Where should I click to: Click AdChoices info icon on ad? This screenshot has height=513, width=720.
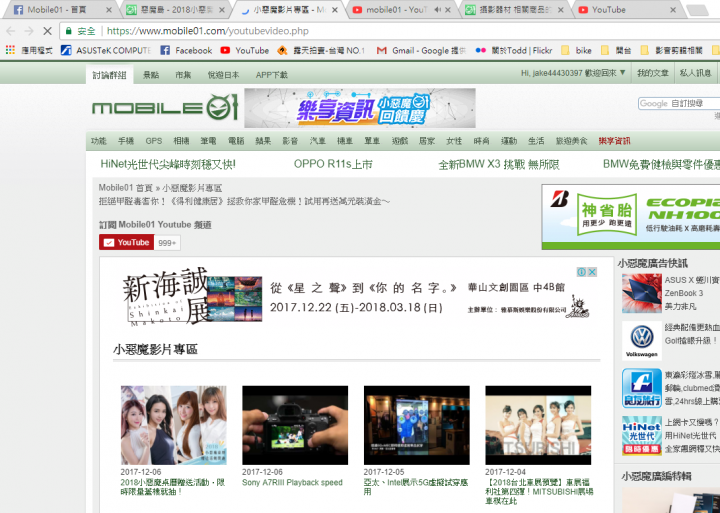(581, 272)
